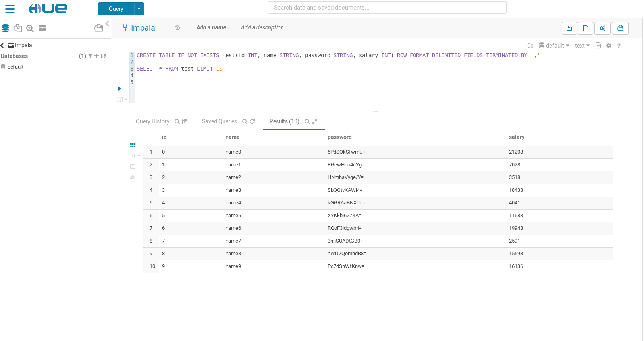Toggle results column list panel

pyautogui.click(x=133, y=167)
